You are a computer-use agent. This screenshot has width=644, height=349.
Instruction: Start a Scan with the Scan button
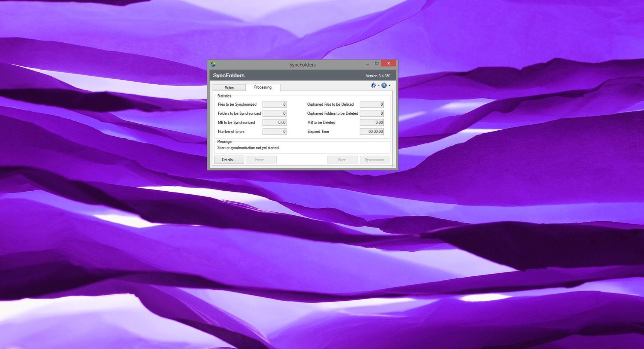point(342,160)
